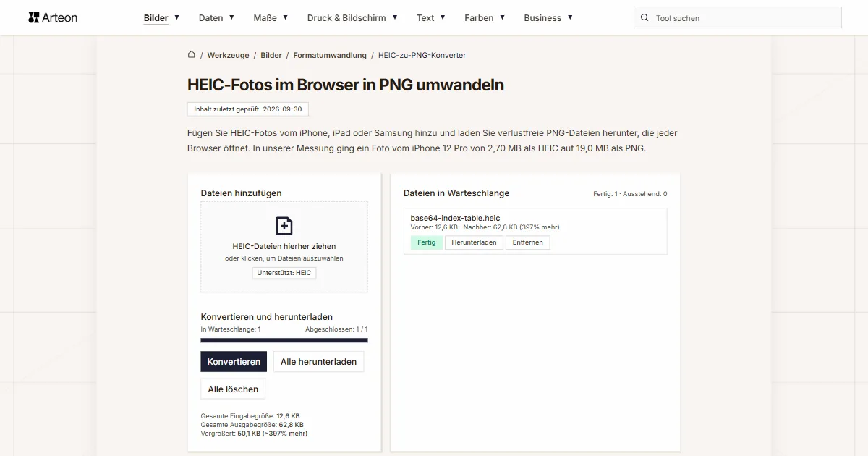Open the Text menu
Viewport: 868px width, 456px height.
pyautogui.click(x=425, y=18)
